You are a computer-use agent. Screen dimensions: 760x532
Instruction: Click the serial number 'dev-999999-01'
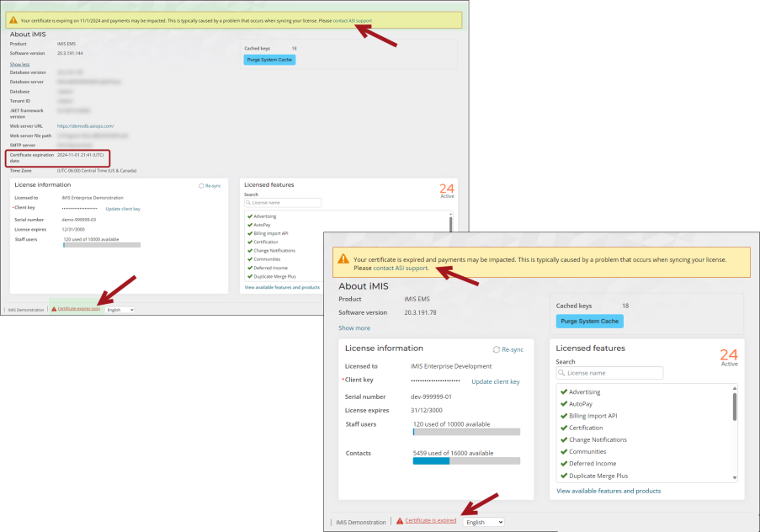coord(431,396)
